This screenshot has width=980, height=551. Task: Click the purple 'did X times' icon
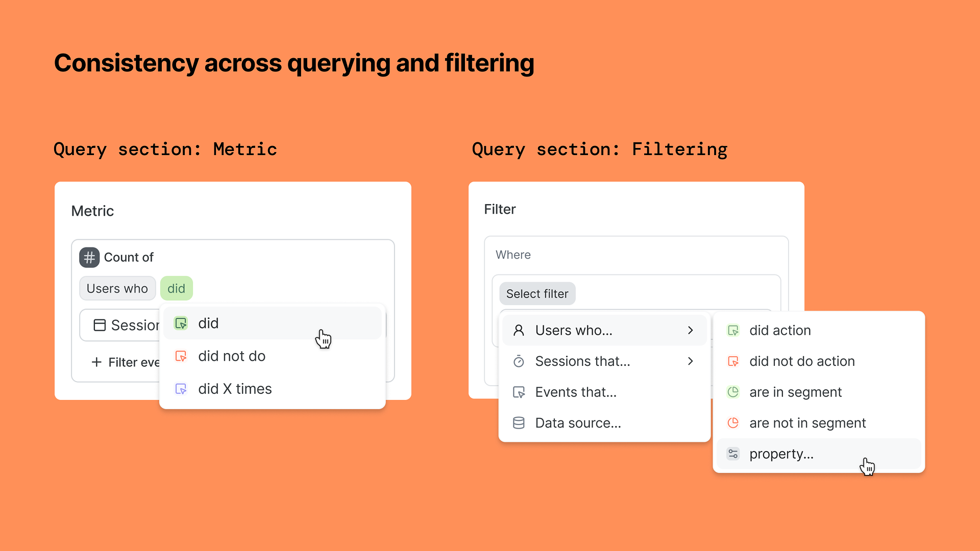[x=181, y=389]
